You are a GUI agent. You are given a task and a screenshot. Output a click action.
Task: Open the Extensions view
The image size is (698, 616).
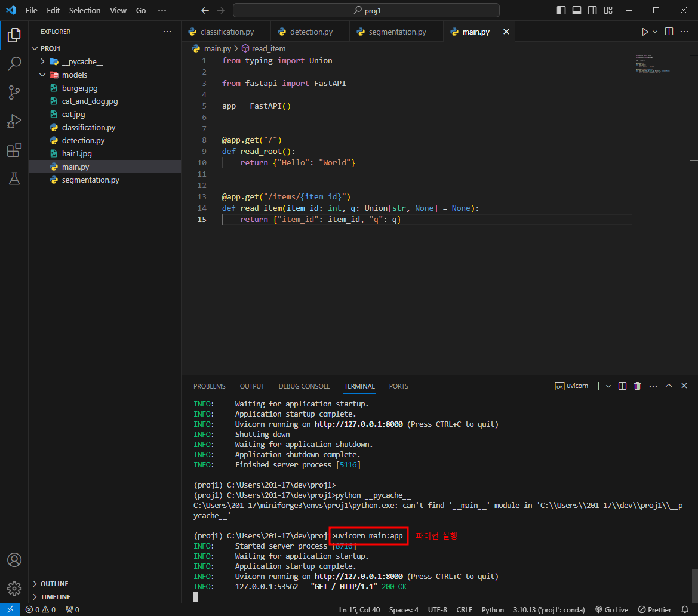click(14, 150)
